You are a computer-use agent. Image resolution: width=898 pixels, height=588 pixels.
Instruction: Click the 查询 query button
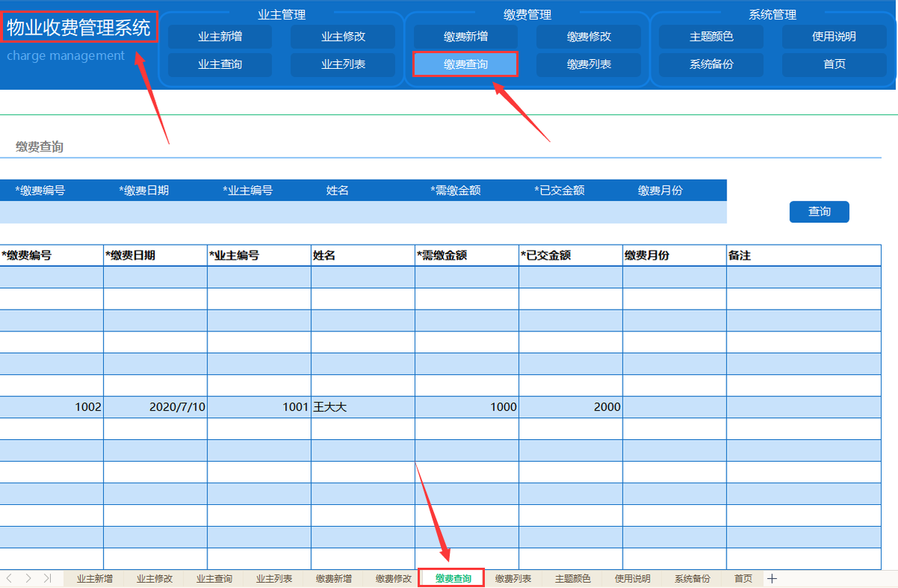coord(819,212)
